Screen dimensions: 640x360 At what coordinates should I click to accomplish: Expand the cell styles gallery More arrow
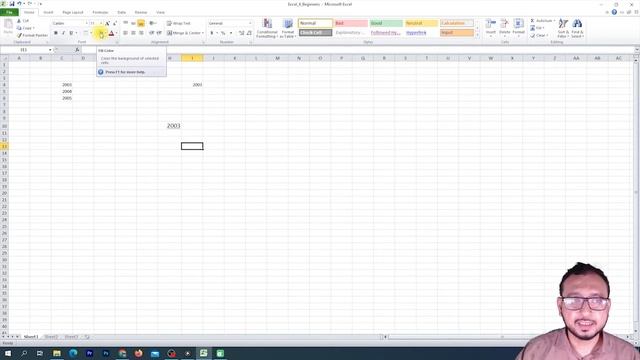pyautogui.click(x=477, y=36)
